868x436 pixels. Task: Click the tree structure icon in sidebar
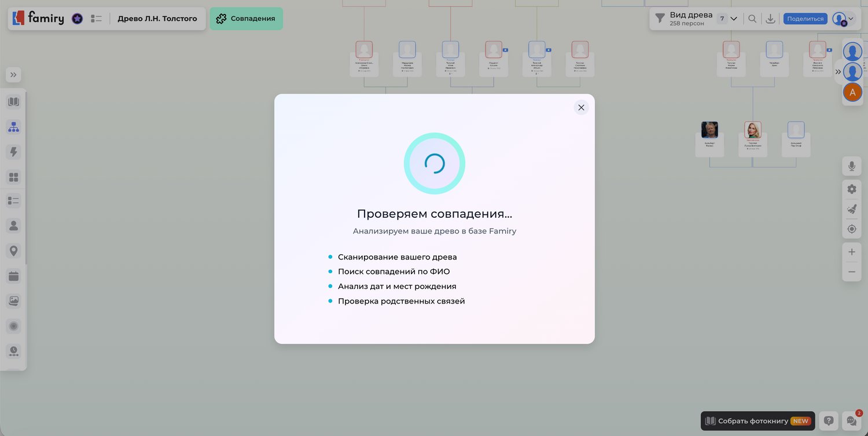[14, 127]
